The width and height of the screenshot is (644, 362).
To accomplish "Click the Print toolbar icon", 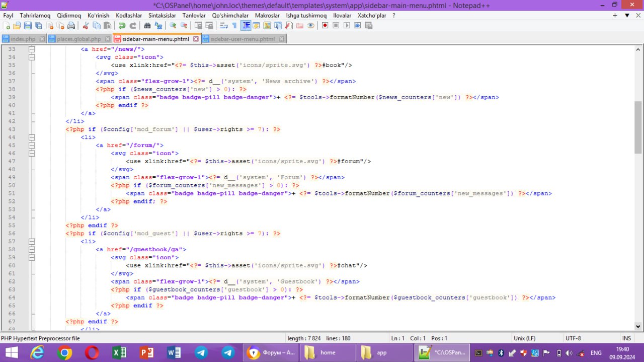I will point(71,26).
